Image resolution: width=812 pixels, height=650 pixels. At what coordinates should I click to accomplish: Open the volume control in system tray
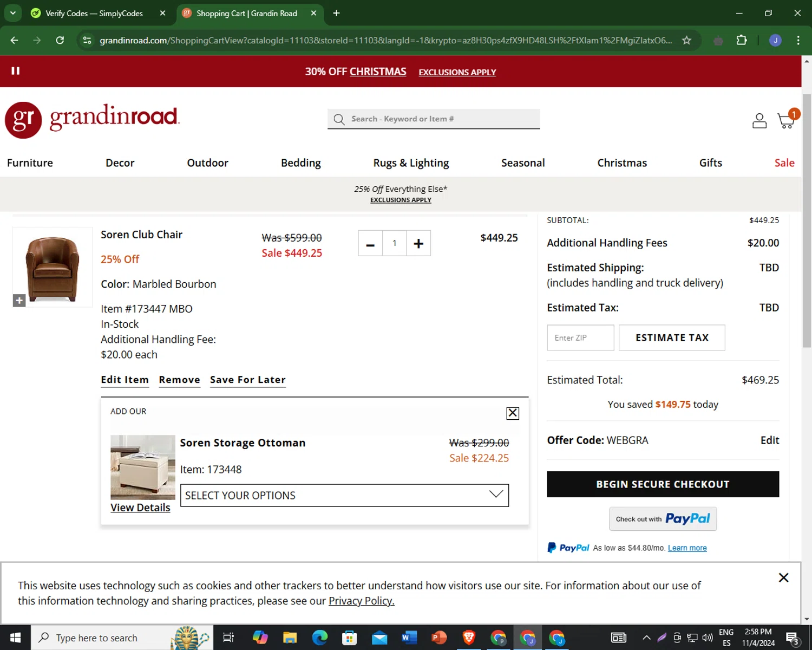click(x=707, y=638)
